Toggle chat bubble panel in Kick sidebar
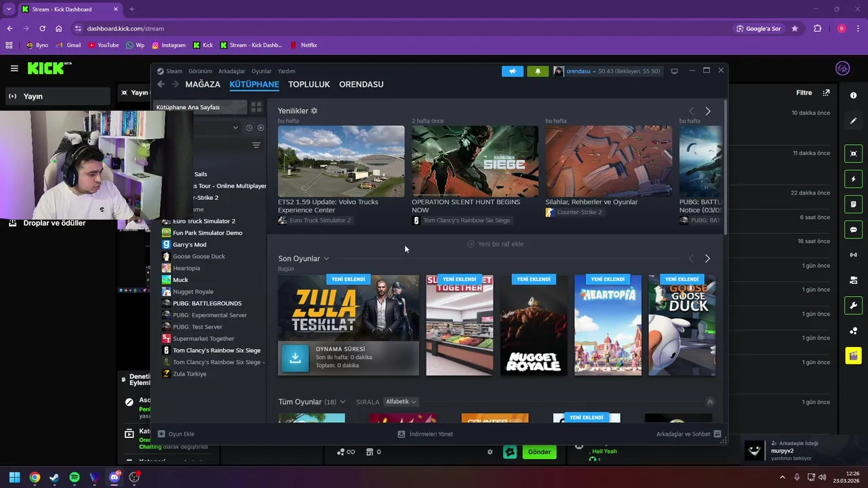The width and height of the screenshot is (868, 488). [853, 230]
